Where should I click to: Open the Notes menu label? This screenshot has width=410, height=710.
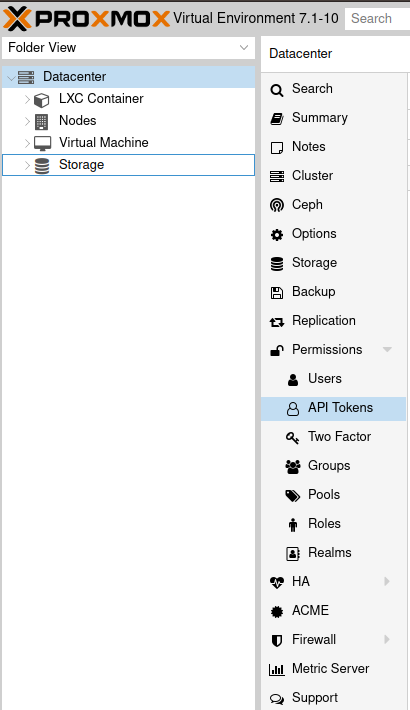point(309,147)
